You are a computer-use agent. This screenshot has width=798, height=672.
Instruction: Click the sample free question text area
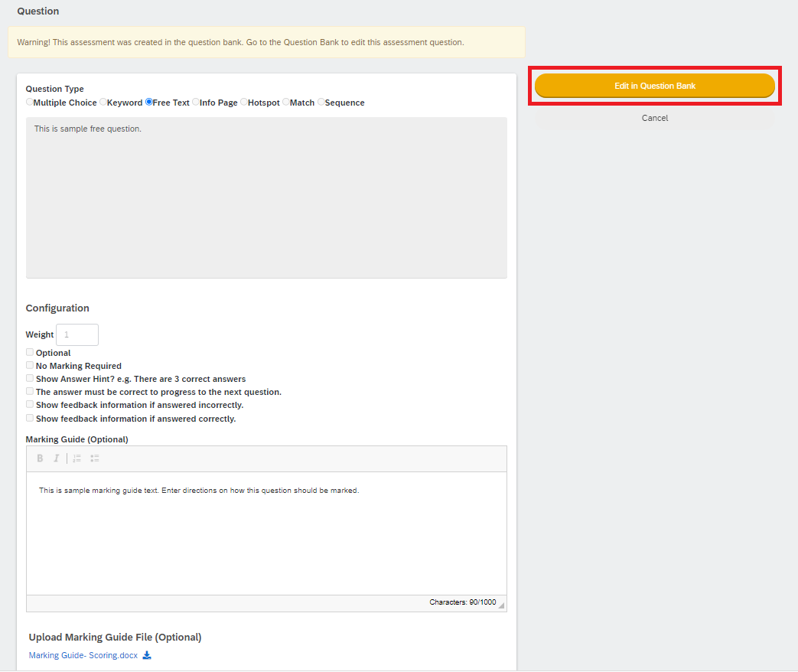[267, 197]
